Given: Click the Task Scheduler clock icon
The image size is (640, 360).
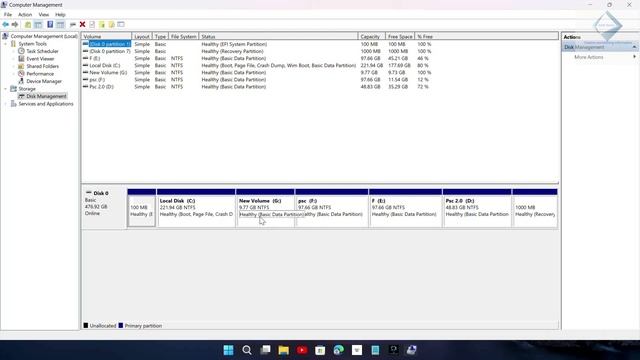Looking at the screenshot, I should (x=21, y=51).
